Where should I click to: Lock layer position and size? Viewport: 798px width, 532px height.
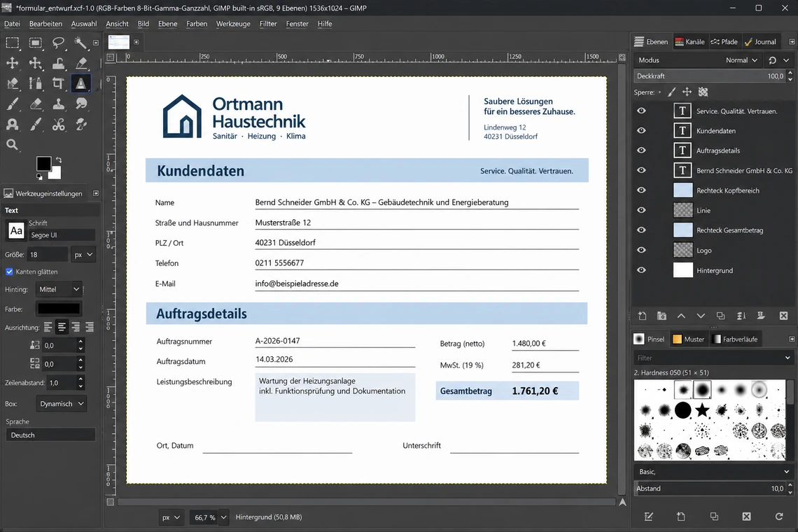pos(687,92)
